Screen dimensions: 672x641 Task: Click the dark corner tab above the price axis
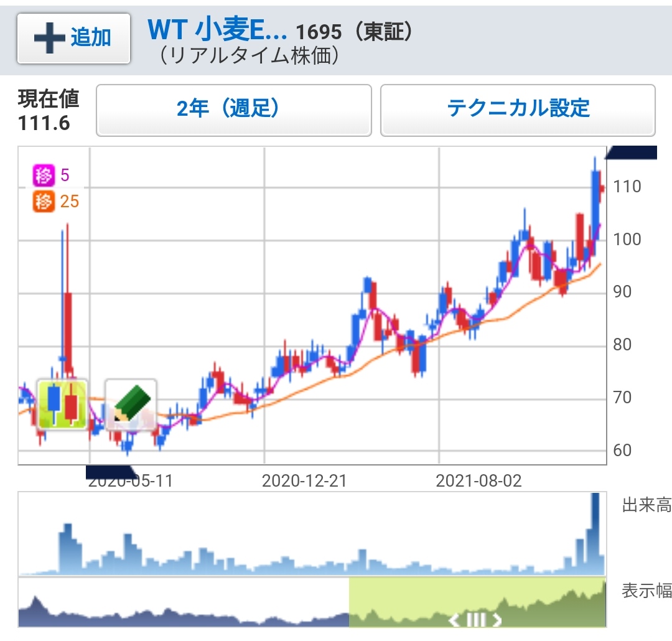633,152
